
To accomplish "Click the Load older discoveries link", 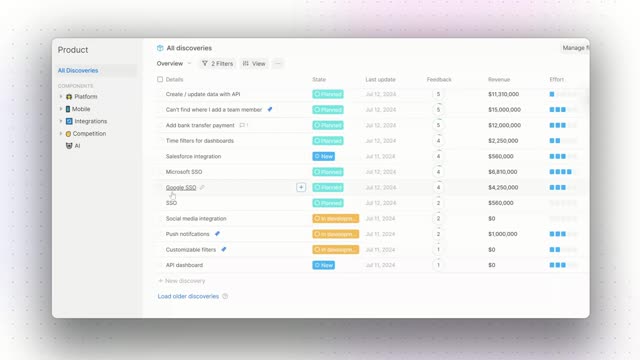I will pyautogui.click(x=188, y=296).
